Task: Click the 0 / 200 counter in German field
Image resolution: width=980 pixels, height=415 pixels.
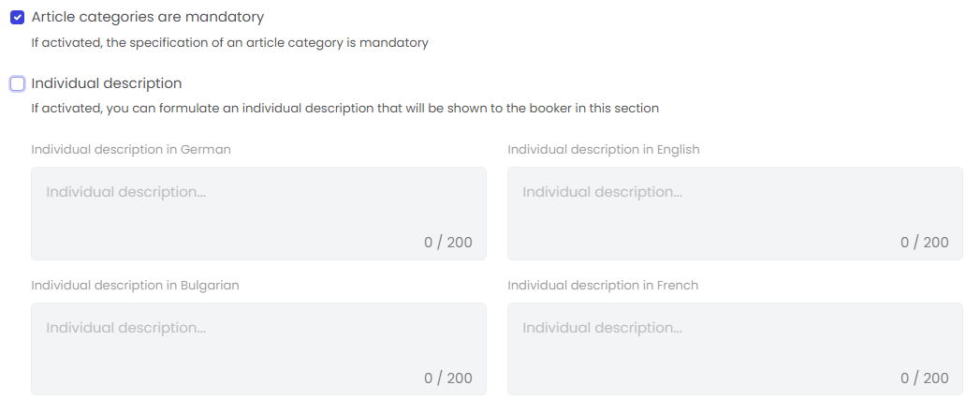Action: [448, 243]
